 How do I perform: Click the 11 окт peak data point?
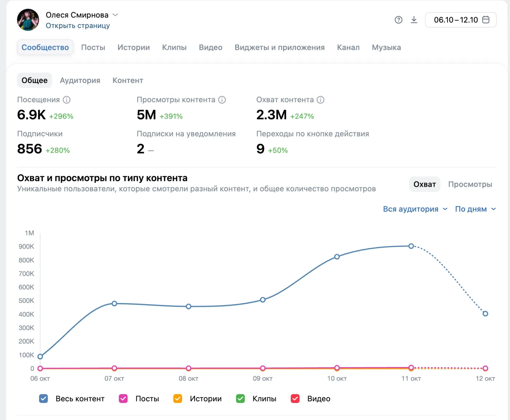click(411, 246)
